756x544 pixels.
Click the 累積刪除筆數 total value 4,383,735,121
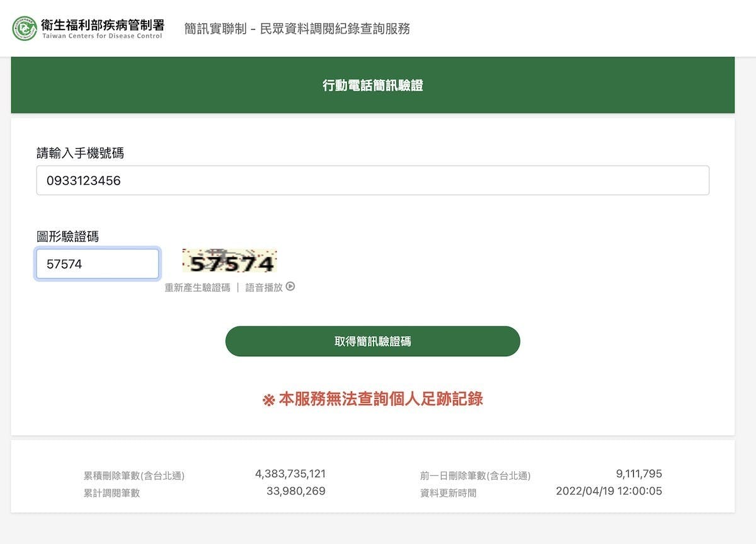tap(290, 474)
